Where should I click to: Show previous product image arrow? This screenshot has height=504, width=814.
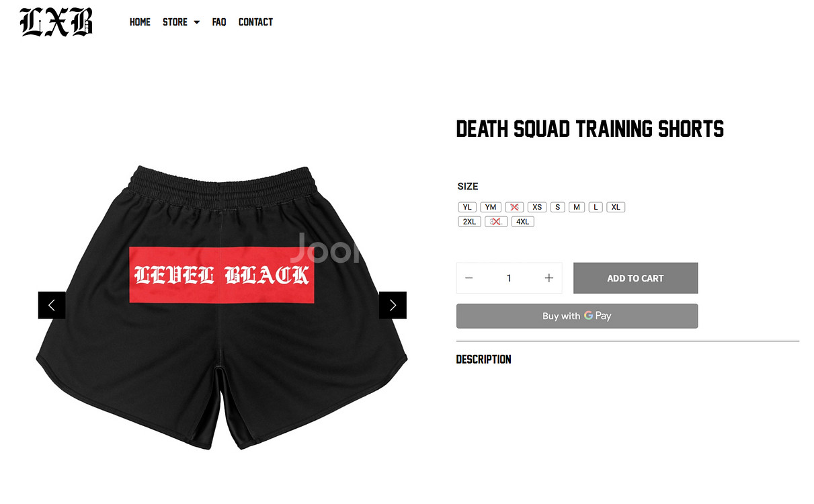coord(52,305)
